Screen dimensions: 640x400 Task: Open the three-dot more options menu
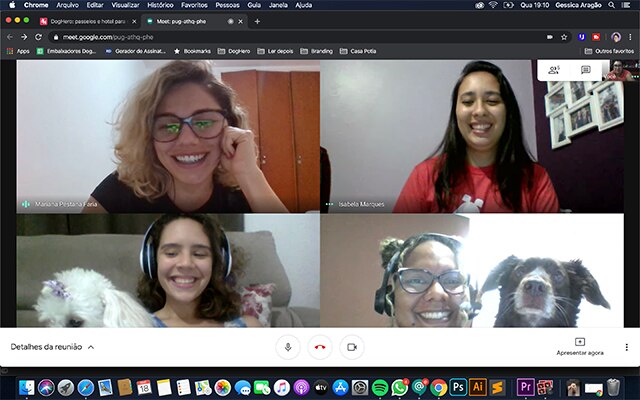626,347
